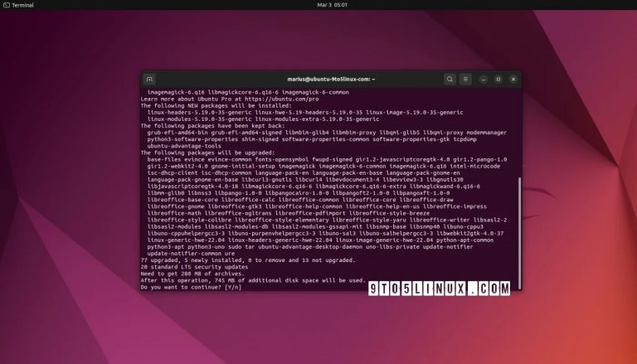This screenshot has height=364, width=637.
Task: Open the clock showing Mar 3 05:01
Action: [332, 5]
